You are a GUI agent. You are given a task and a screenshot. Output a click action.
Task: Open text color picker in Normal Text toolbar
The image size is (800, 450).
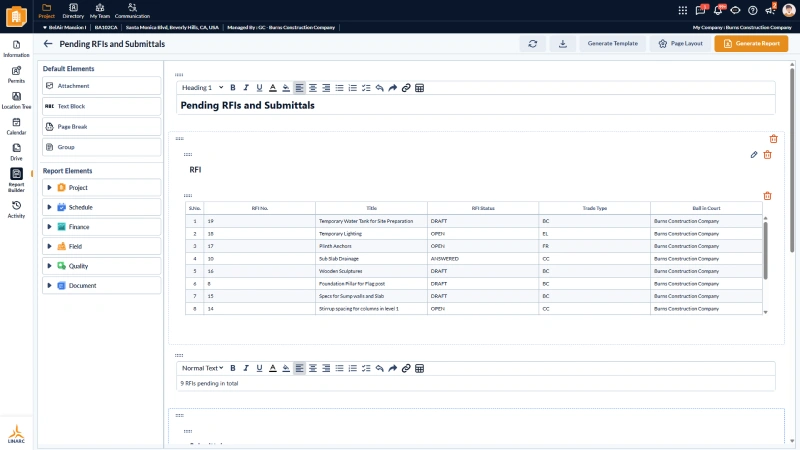click(x=272, y=368)
